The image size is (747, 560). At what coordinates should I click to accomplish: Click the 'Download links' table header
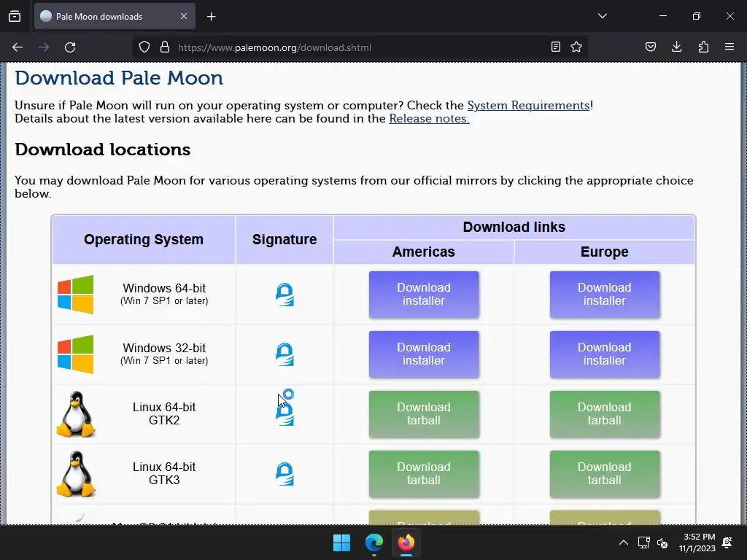click(514, 227)
